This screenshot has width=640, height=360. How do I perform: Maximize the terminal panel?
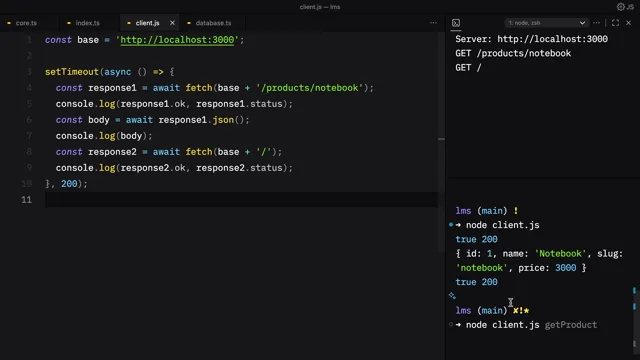click(x=615, y=23)
